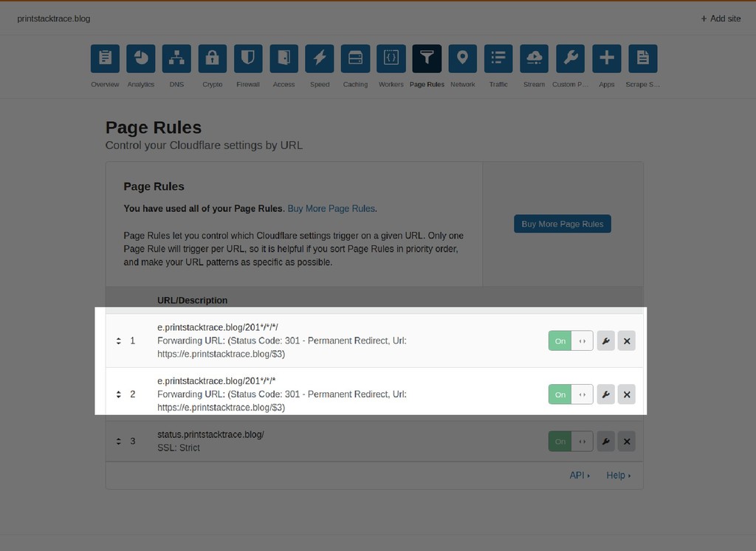Open the Custom Pages wrench icon

coord(571,58)
